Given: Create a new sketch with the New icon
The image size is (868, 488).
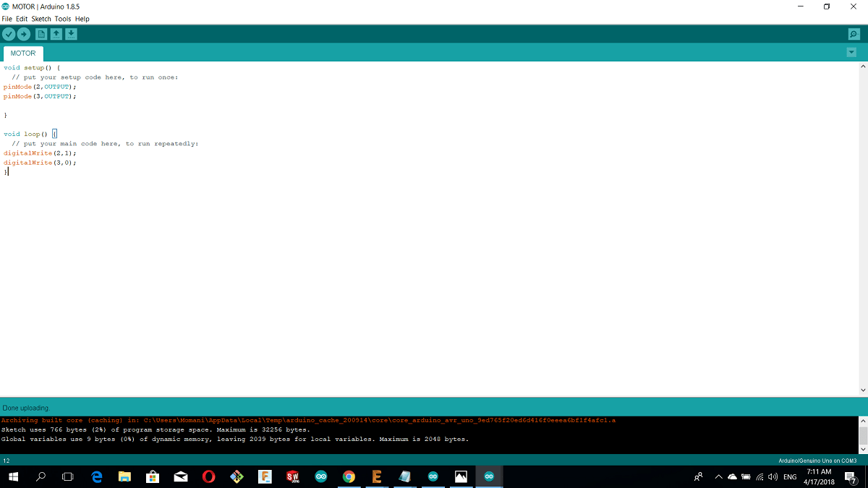Looking at the screenshot, I should 41,34.
